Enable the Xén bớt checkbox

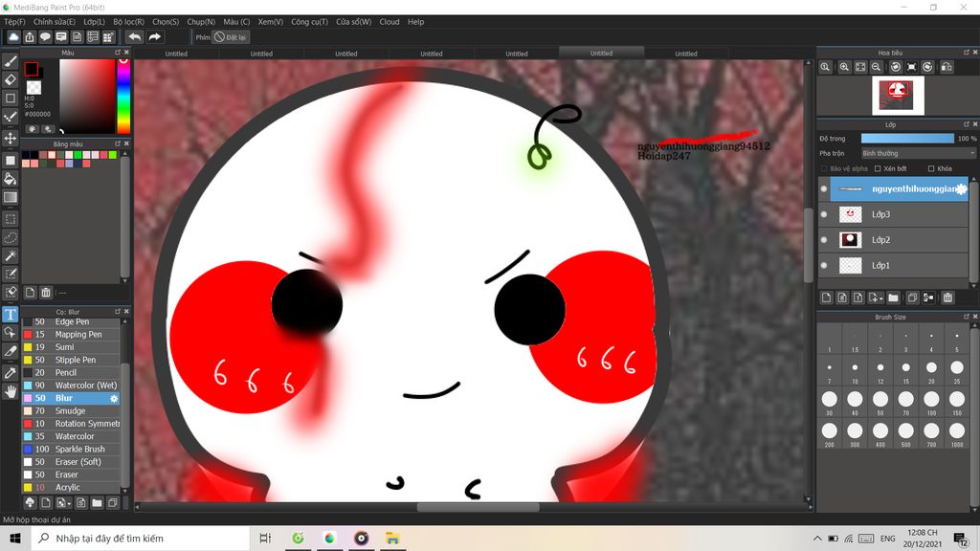(878, 168)
